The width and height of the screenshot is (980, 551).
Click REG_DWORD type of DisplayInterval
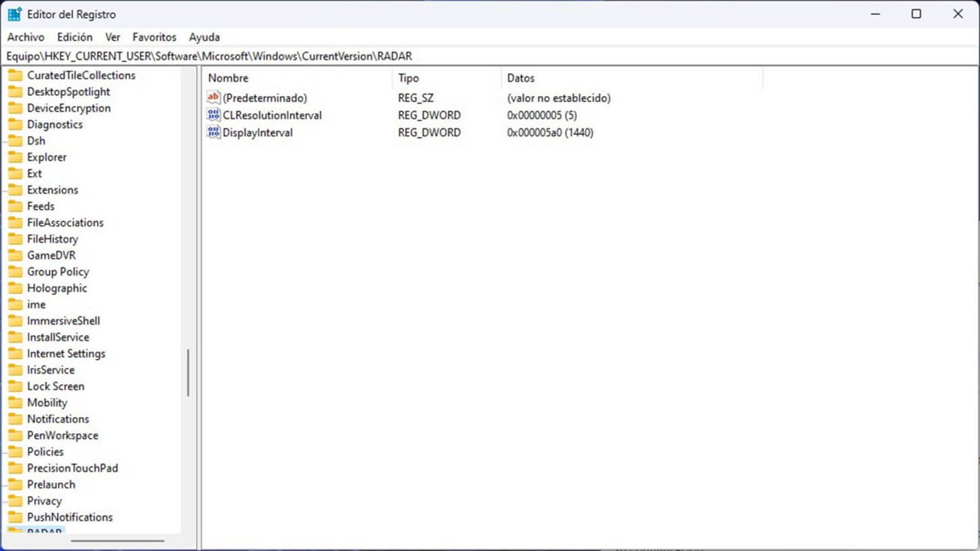(x=429, y=133)
